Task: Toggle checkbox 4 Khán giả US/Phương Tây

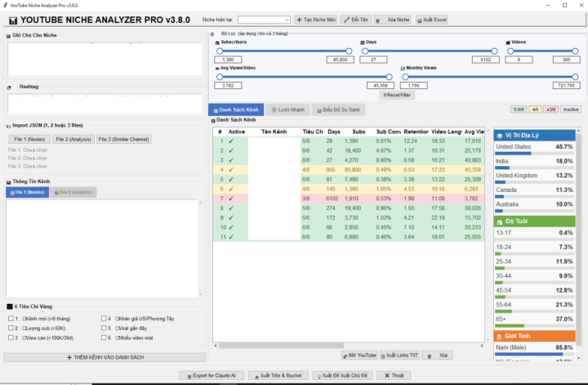Action: click(104, 318)
